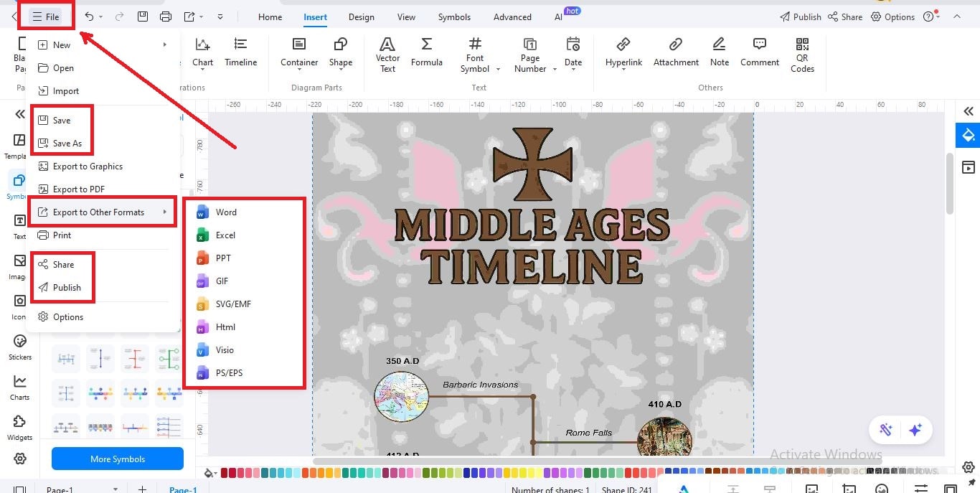Switch to the Design ribbon tab
This screenshot has height=493, width=980.
361,17
